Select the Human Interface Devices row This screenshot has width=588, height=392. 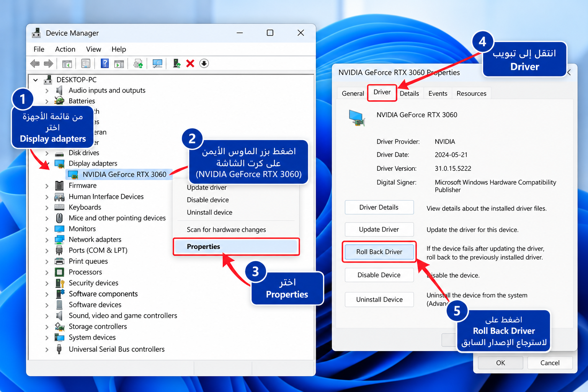[106, 197]
